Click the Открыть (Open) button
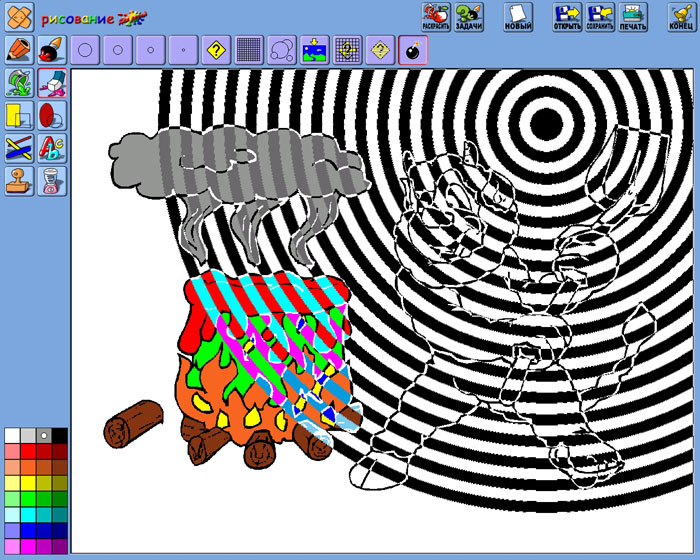700x560 pixels. pyautogui.click(x=567, y=16)
